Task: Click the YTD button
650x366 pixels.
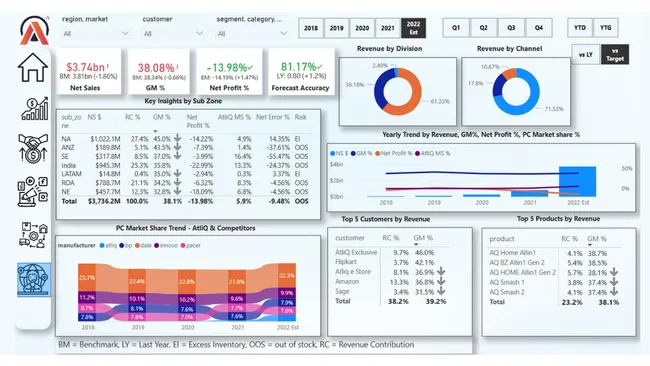Action: [x=580, y=28]
